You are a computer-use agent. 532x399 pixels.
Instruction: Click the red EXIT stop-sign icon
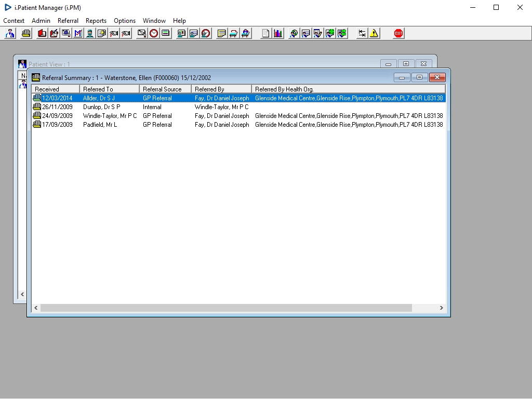398,33
